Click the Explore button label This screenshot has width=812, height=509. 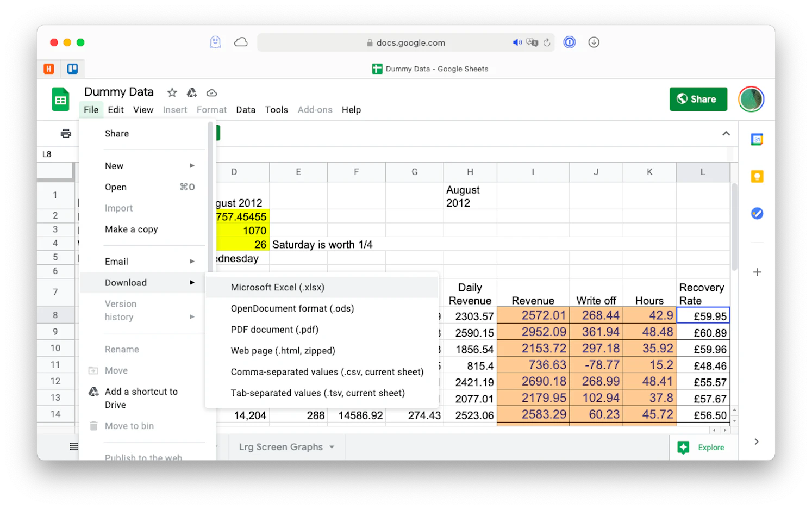pyautogui.click(x=711, y=448)
